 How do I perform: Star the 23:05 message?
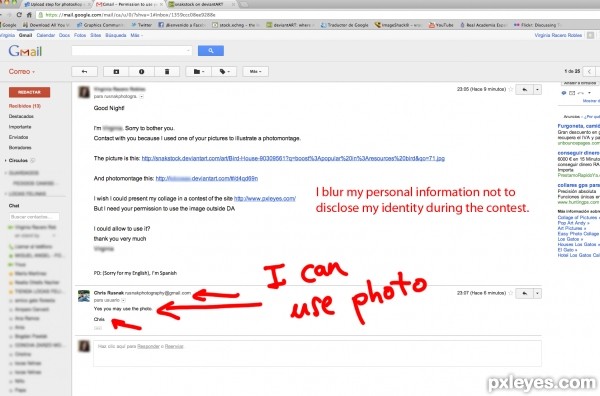(510, 89)
